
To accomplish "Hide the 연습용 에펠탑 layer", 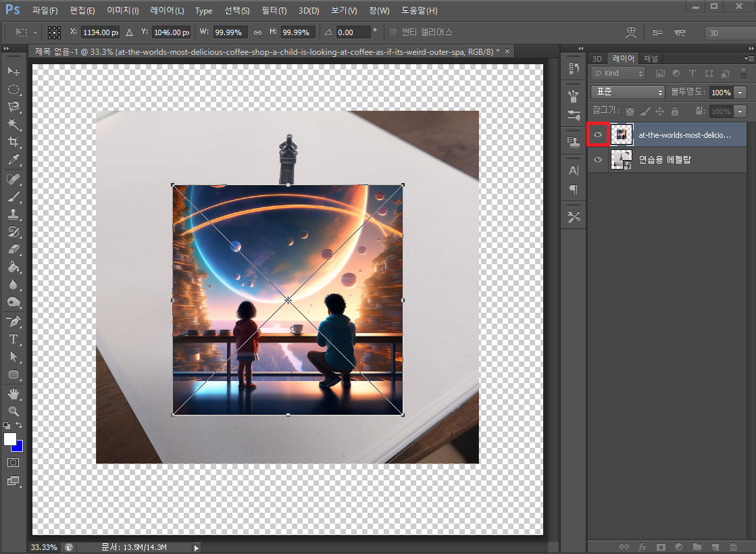I will point(598,159).
